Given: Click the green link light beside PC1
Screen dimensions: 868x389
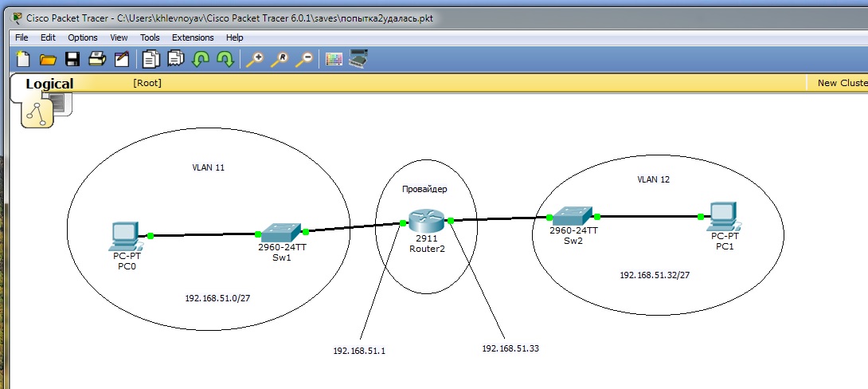Looking at the screenshot, I should tap(701, 217).
